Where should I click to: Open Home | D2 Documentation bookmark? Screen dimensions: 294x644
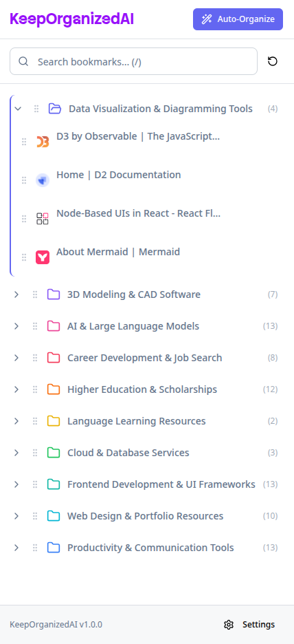119,175
